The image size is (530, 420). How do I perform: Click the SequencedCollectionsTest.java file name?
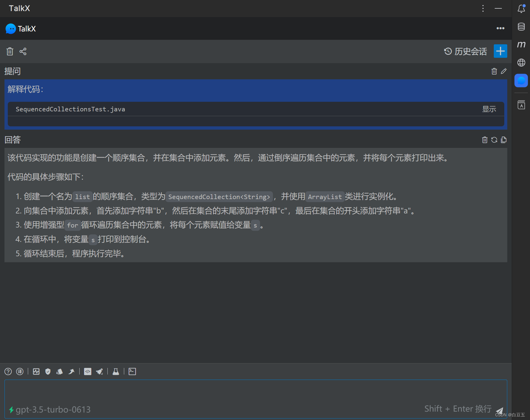[x=70, y=109]
